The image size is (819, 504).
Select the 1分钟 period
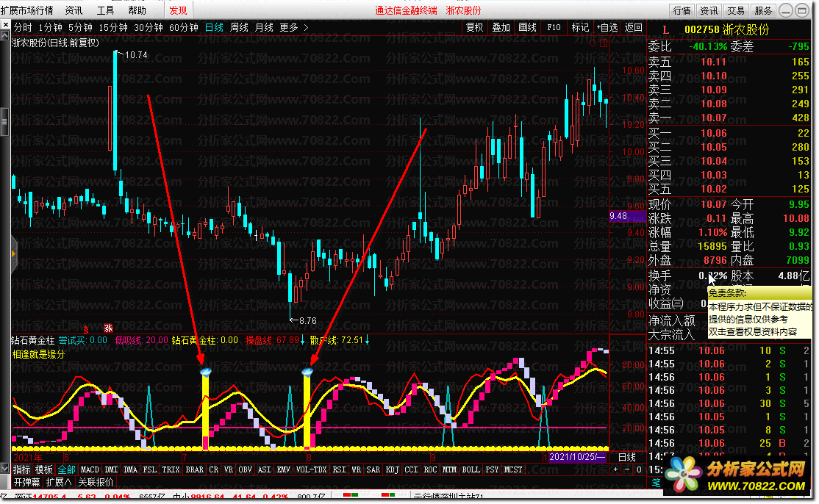pos(50,28)
